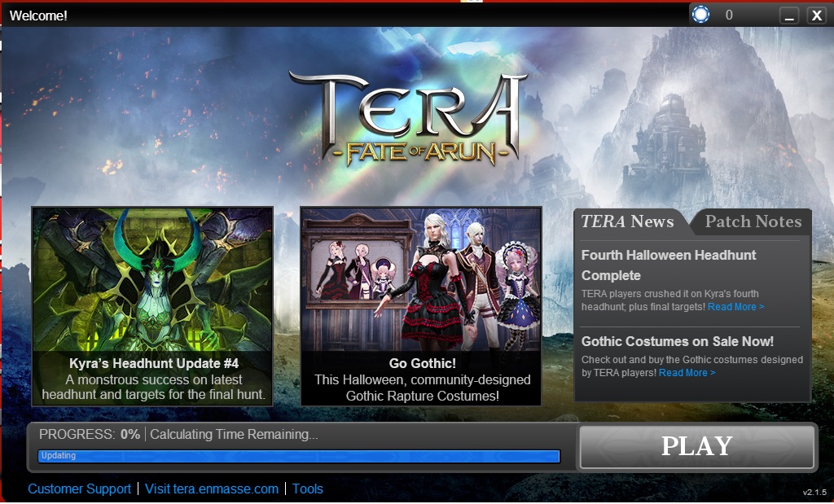Switch to the TERA News tab

coord(627,221)
